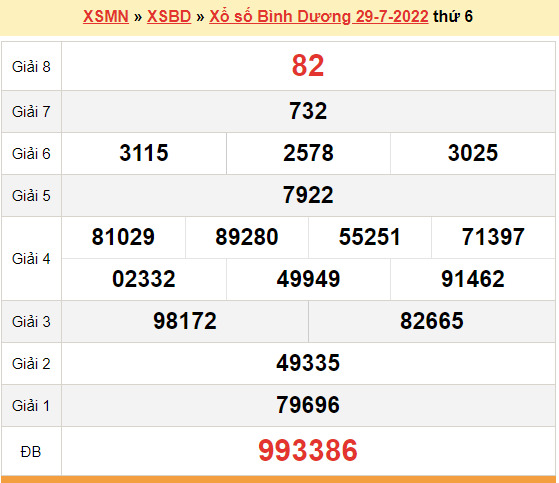Image resolution: width=559 pixels, height=483 pixels.
Task: Click the Giải 7 row label
Action: point(31,112)
